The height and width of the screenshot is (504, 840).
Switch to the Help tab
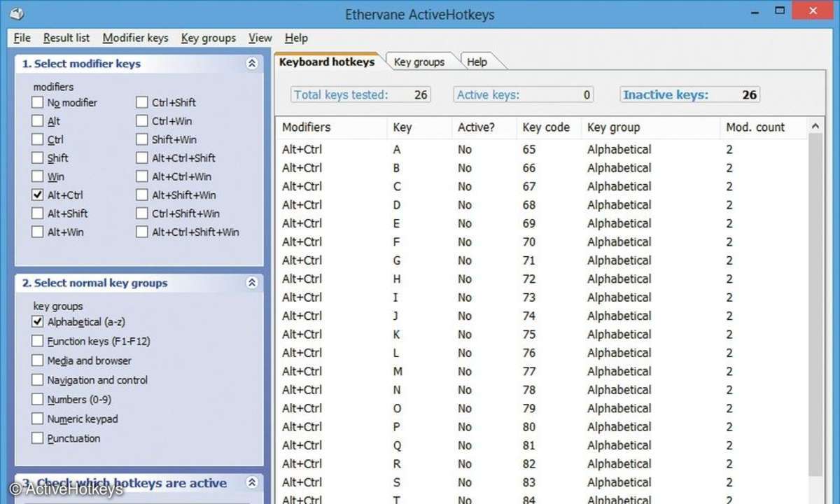(x=477, y=62)
